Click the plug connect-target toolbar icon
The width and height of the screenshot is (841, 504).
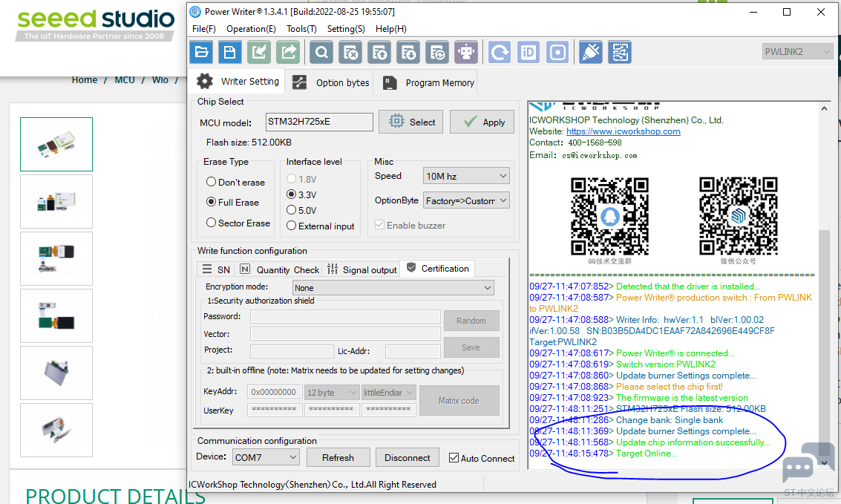(x=591, y=52)
